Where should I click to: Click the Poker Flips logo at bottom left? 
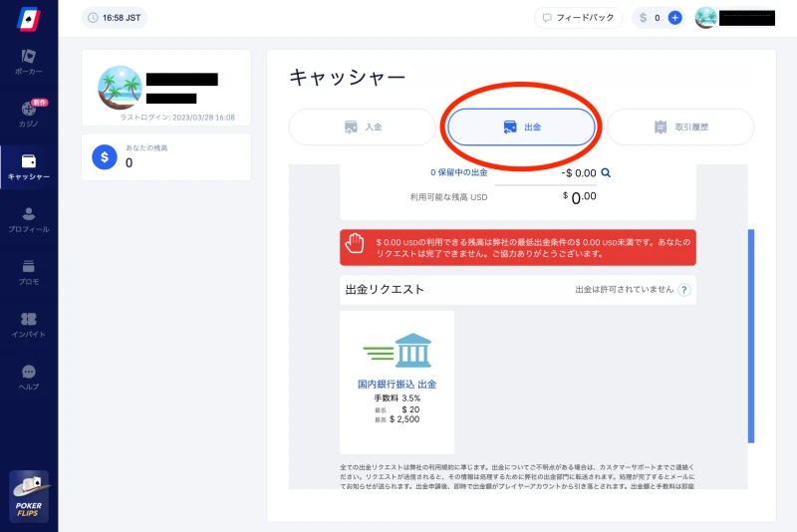[x=28, y=495]
